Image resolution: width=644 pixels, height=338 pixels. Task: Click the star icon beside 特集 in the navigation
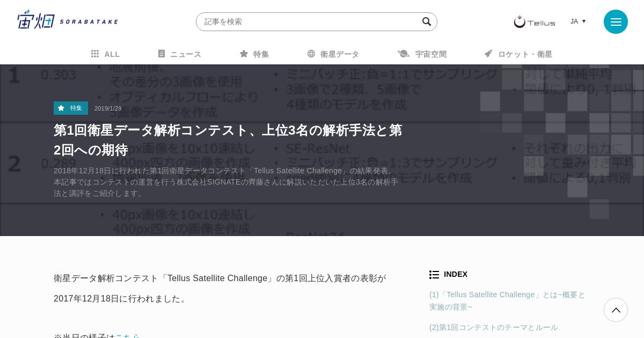[x=244, y=54]
